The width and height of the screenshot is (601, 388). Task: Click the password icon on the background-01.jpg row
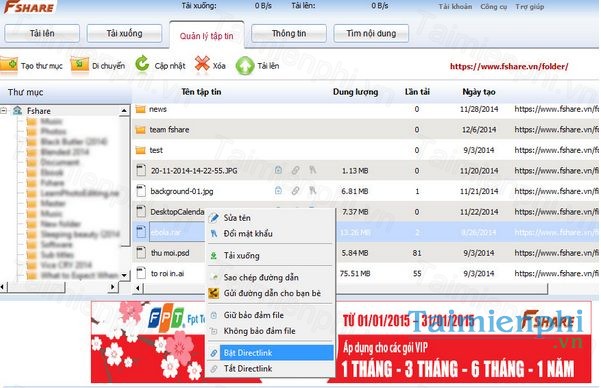pos(312,190)
